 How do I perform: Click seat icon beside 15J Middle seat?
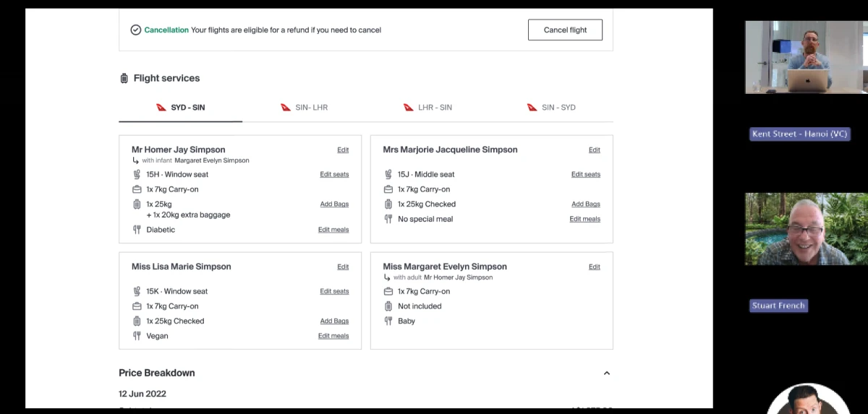point(388,174)
